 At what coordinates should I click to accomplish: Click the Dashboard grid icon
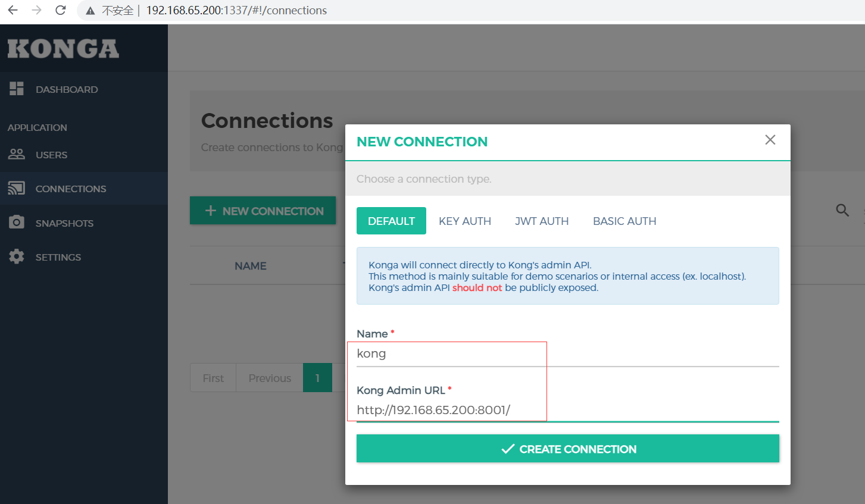click(x=17, y=89)
